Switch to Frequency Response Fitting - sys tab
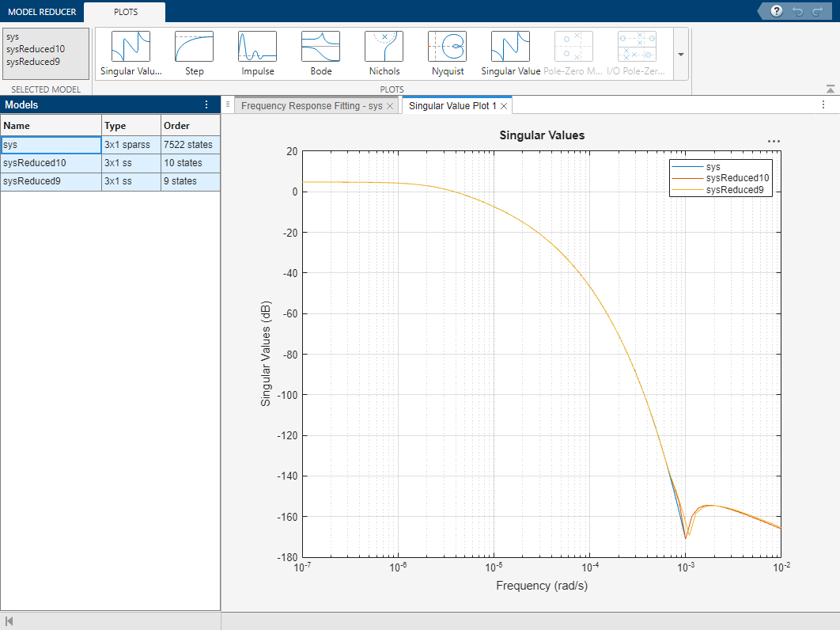Screen dimensions: 840x630 tap(311, 105)
